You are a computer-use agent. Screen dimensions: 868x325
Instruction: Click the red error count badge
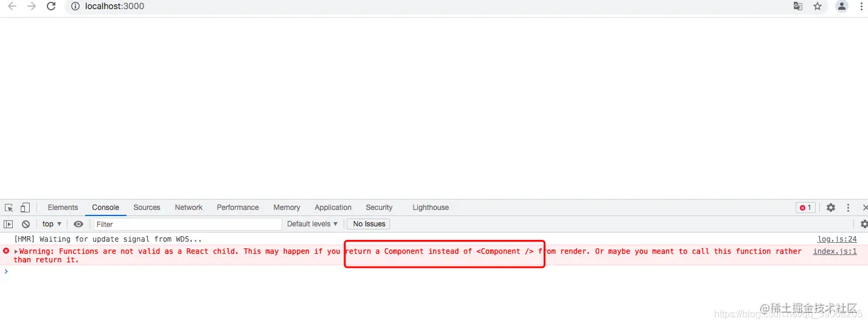(805, 208)
